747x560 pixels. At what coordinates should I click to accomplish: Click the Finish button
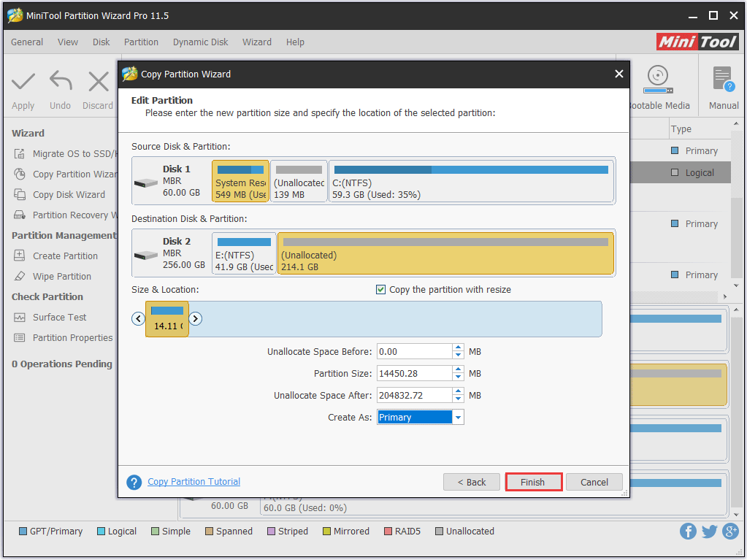(534, 482)
